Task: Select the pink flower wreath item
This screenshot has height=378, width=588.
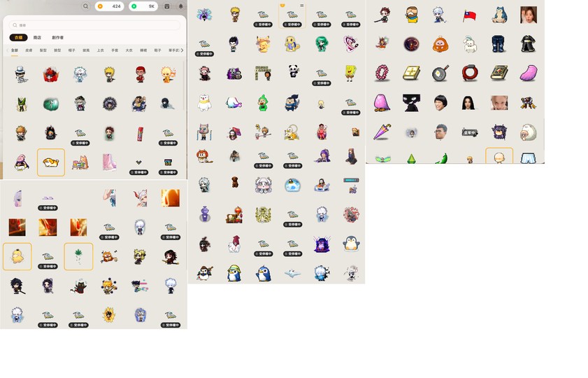Action: point(382,73)
